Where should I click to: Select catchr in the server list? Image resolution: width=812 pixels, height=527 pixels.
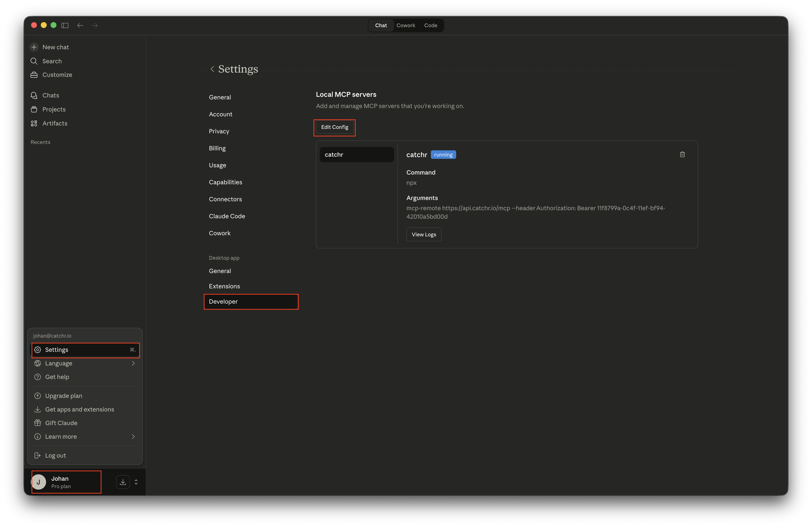pos(357,155)
